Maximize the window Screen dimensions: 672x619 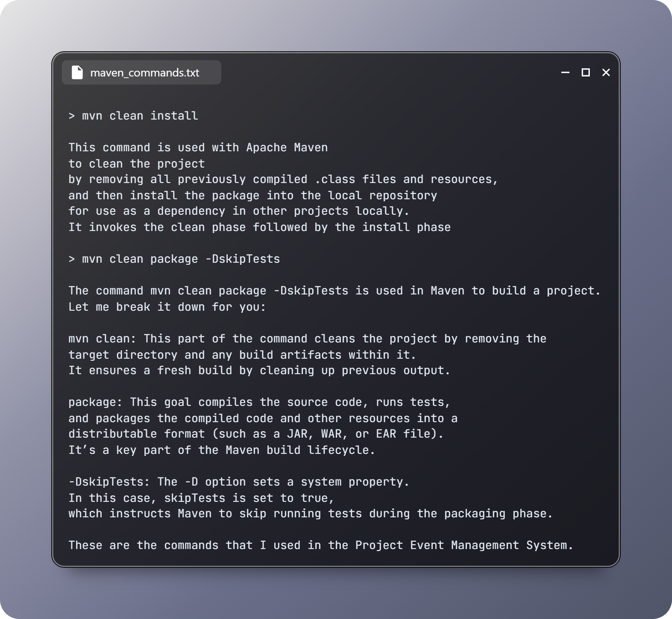[x=586, y=72]
